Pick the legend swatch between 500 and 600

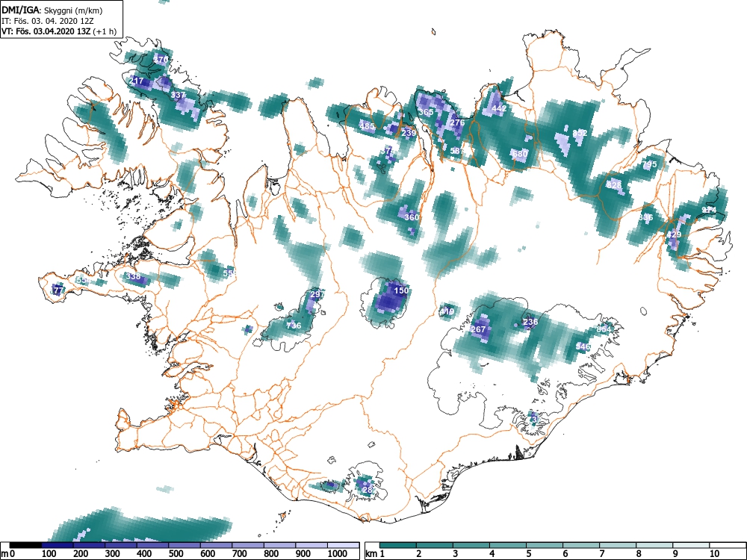[x=185, y=545]
